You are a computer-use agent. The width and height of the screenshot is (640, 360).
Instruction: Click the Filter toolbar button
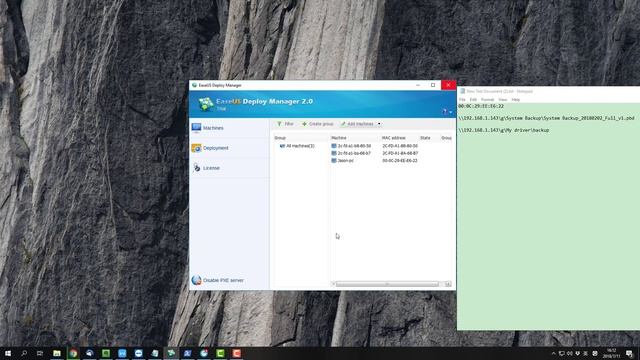point(285,124)
